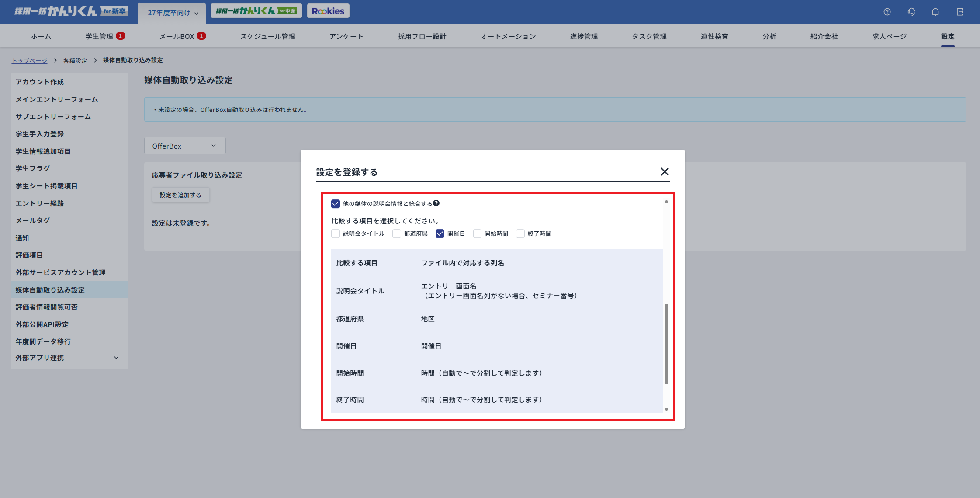Click the トップページ breadcrumb link
This screenshot has width=980, height=498.
(x=29, y=60)
